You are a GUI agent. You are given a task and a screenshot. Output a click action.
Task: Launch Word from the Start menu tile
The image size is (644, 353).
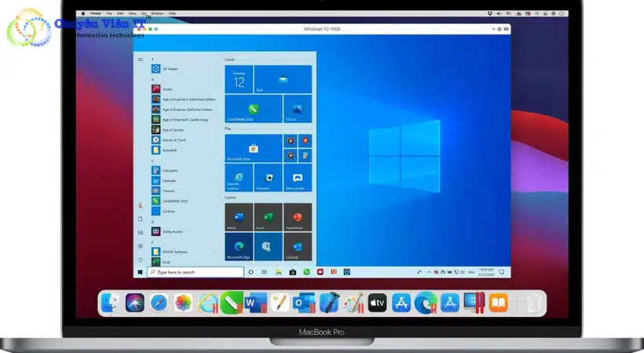pos(239,217)
